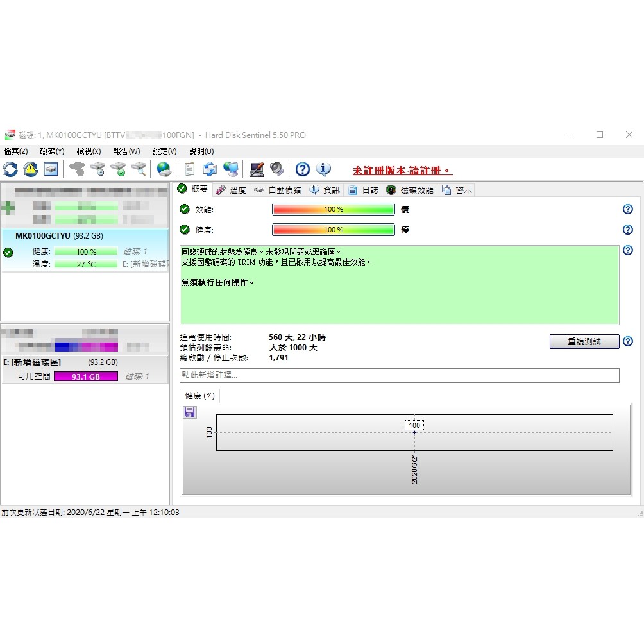Switch to the 自動偵錯 tab
This screenshot has height=644, width=644.
pyautogui.click(x=277, y=190)
